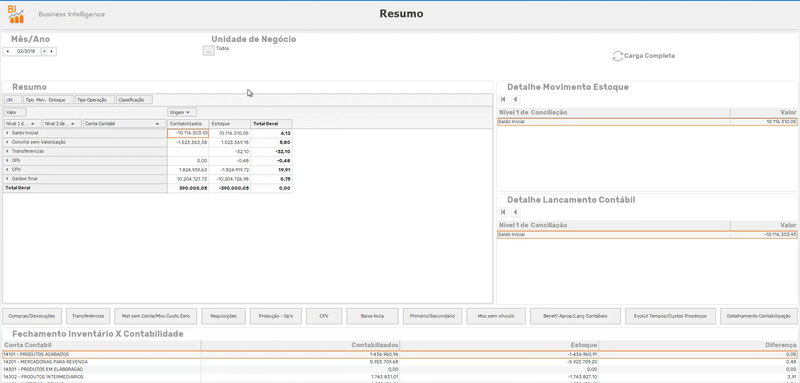This screenshot has height=383, width=800.
Task: Jump to first record in Detalhe Movimento Estoque
Action: coord(504,99)
